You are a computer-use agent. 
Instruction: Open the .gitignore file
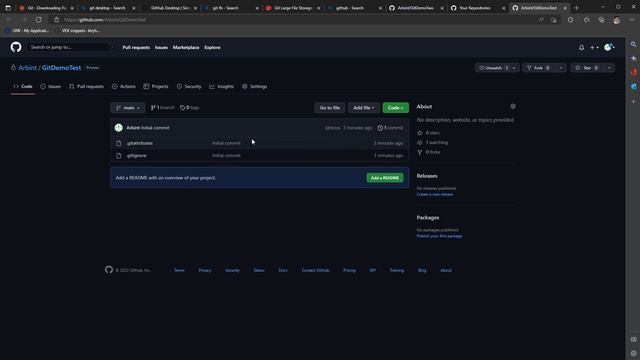click(136, 156)
